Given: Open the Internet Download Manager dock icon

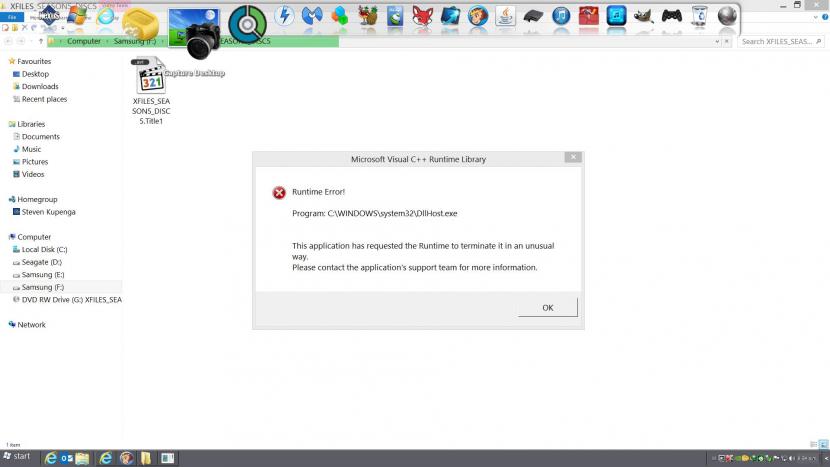Looking at the screenshot, I should [x=395, y=16].
